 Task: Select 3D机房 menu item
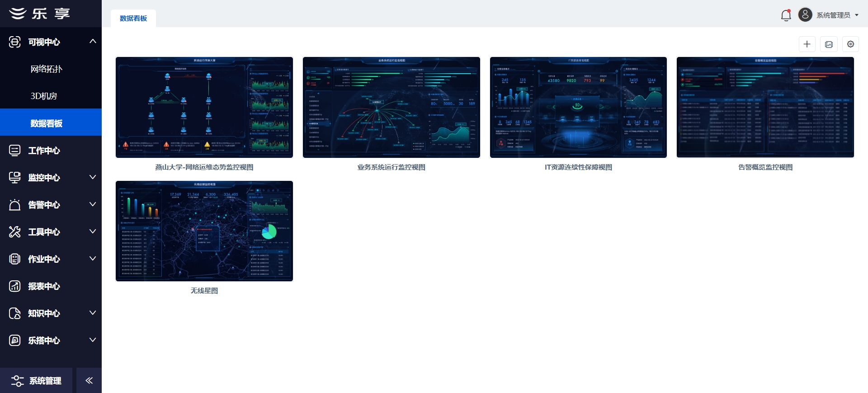44,96
